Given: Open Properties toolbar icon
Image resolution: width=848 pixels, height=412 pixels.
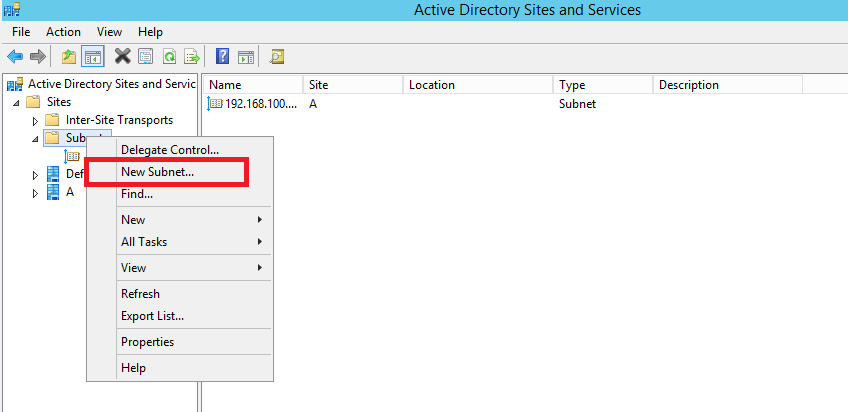Looking at the screenshot, I should click(x=145, y=57).
